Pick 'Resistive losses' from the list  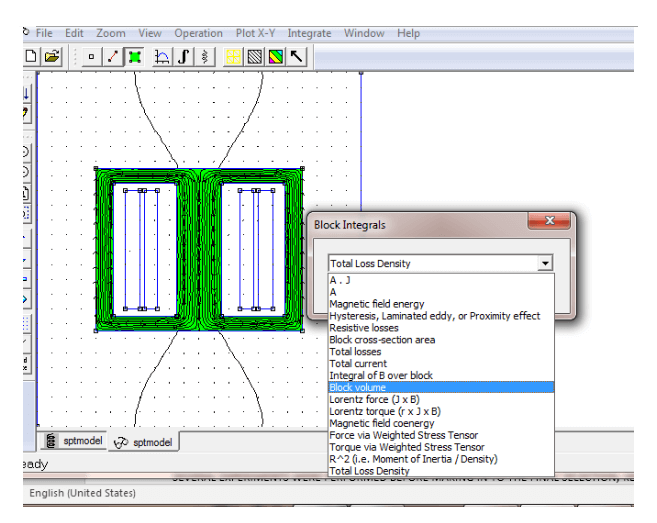[441, 328]
